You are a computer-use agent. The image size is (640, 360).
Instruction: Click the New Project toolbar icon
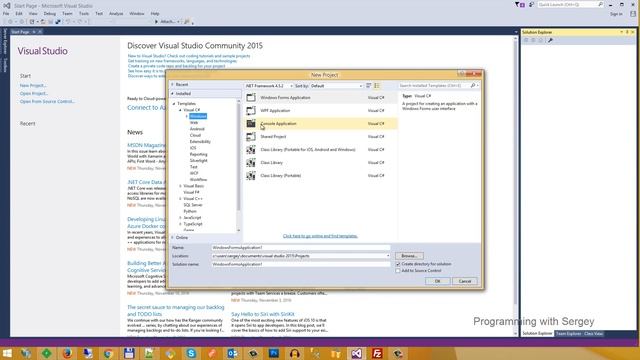coord(32,22)
